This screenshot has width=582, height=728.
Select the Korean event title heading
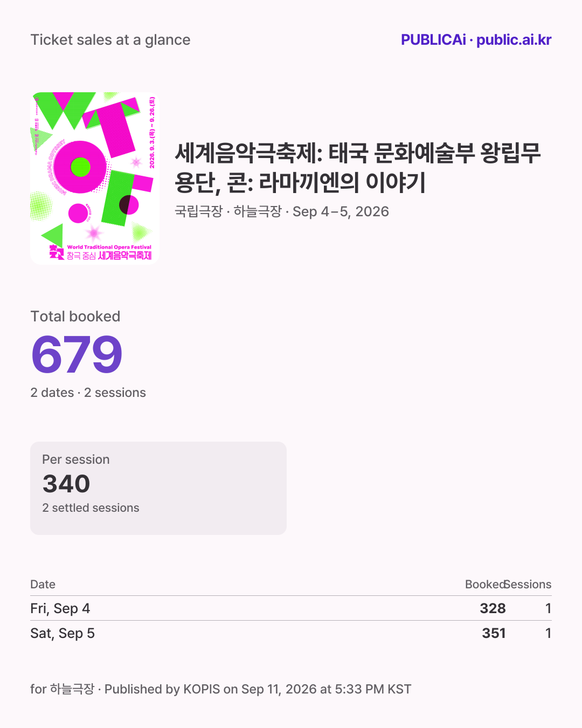pos(358,168)
